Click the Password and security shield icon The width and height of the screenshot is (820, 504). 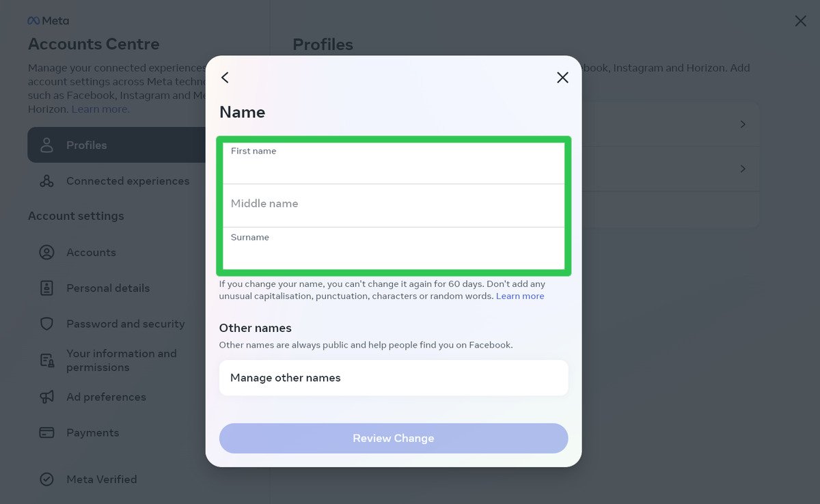[x=46, y=323]
